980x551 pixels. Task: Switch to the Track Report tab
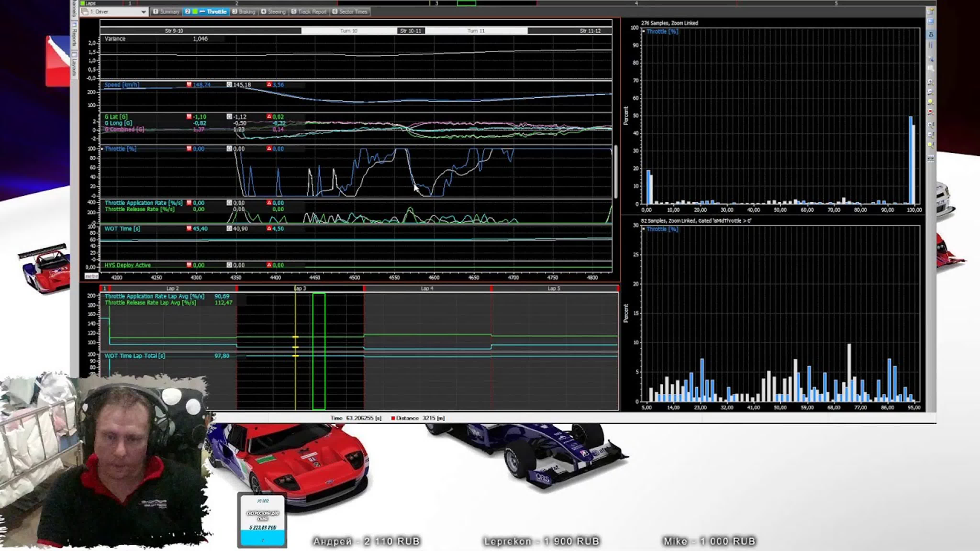point(309,12)
